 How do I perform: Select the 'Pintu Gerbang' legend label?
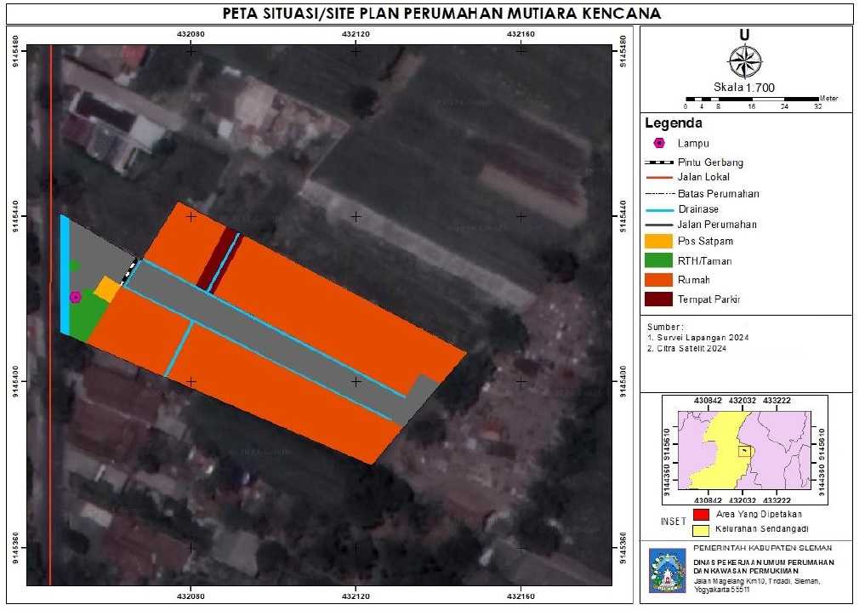710,163
